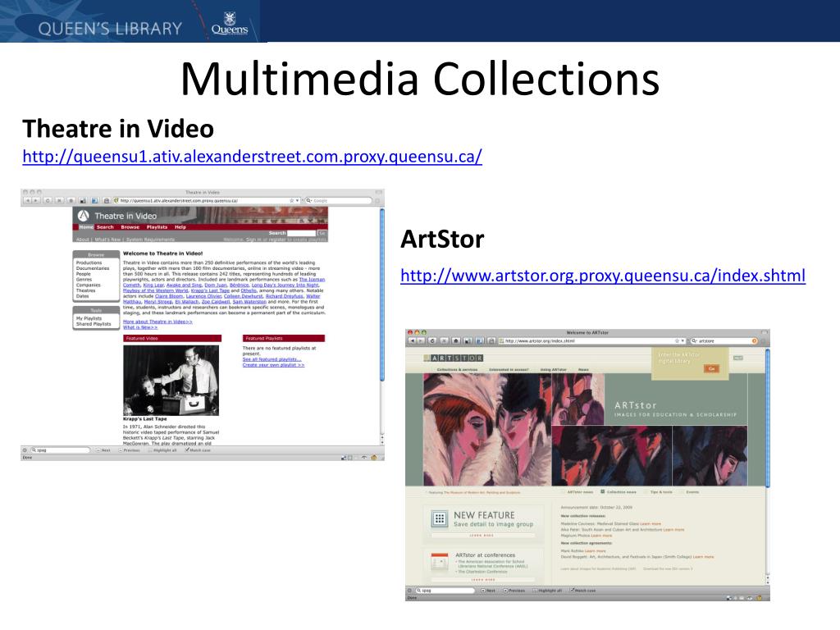Open Companies in Browse sidebar
The width and height of the screenshot is (840, 630).
tap(89, 285)
